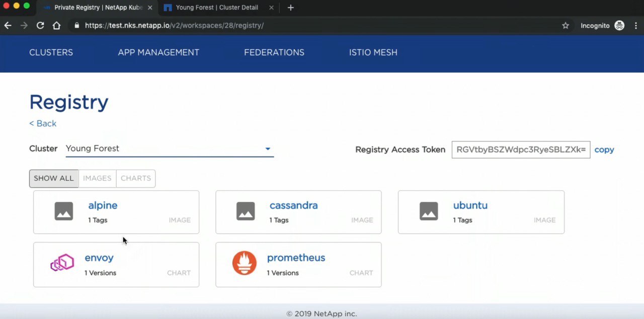Click the Back link under Registry
Viewport: 644px width, 319px height.
click(x=43, y=123)
